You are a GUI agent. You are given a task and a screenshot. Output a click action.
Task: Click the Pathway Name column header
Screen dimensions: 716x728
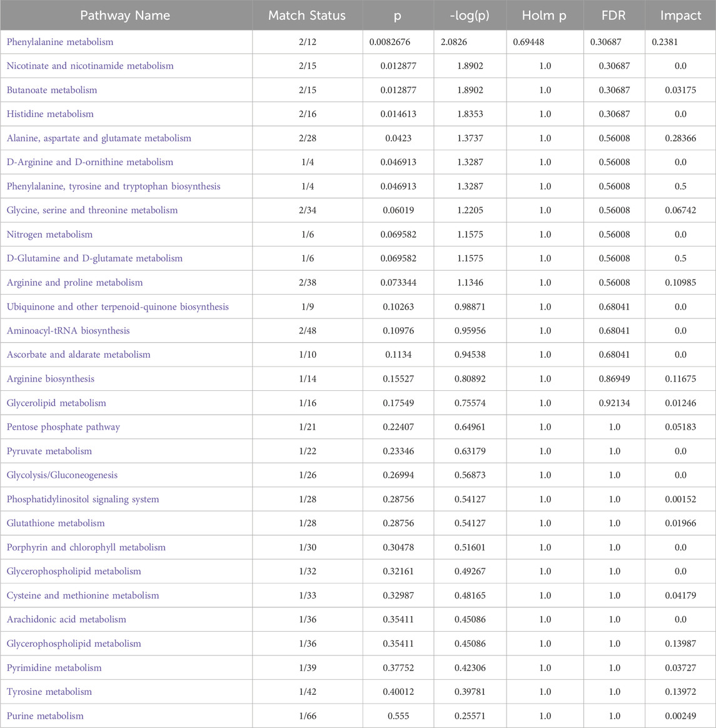(125, 15)
